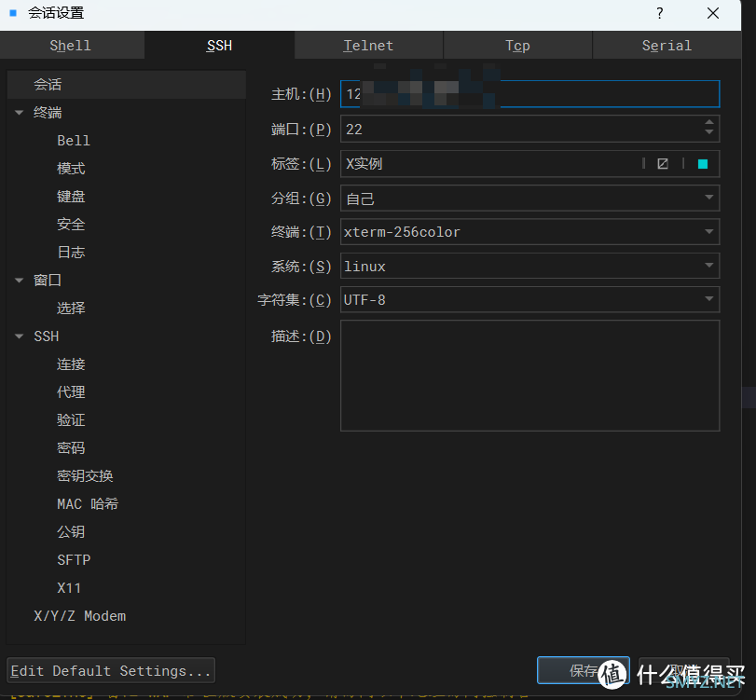Collapse the SSH tree node

(x=20, y=336)
